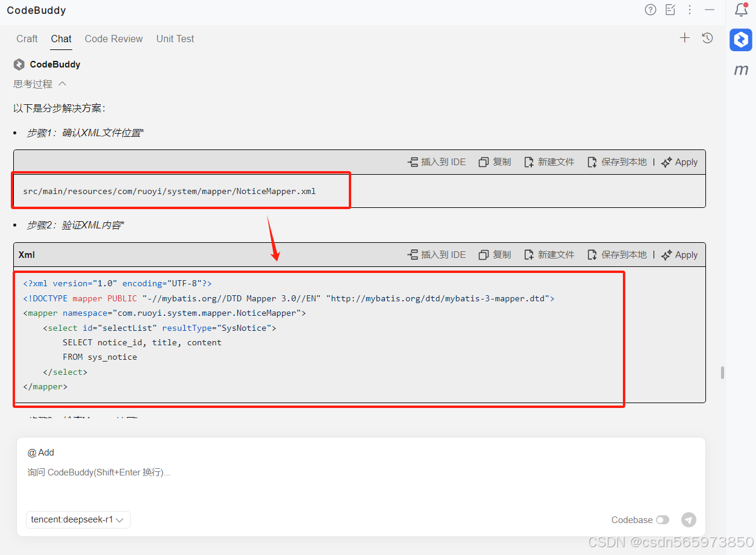Click the 'Codebase' label text
This screenshot has width=756, height=555.
(632, 520)
